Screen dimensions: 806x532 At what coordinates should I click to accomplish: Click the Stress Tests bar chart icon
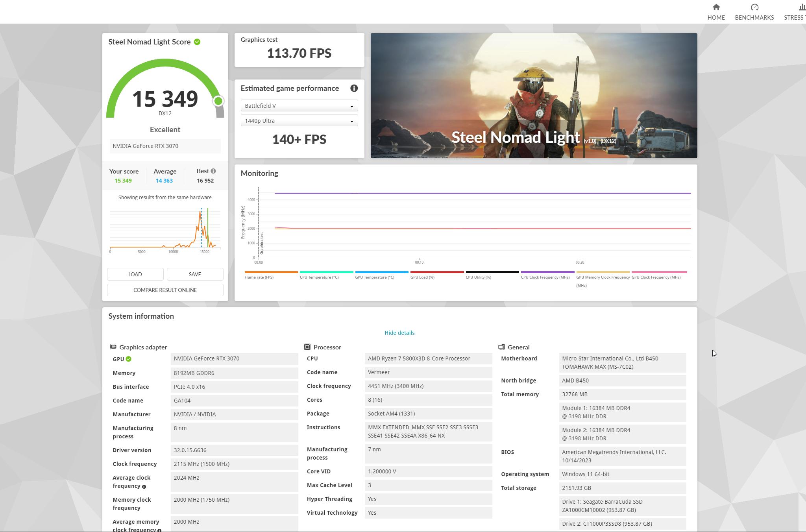[801, 7]
